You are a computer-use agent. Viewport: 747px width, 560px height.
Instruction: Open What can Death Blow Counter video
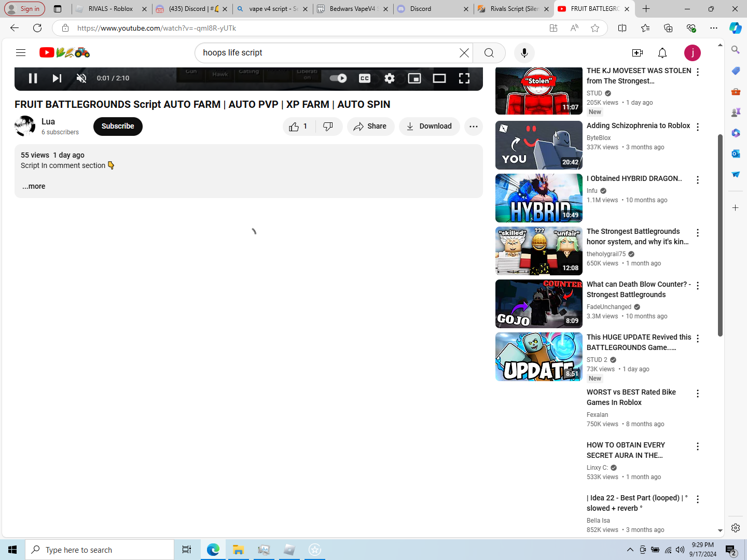coord(539,304)
